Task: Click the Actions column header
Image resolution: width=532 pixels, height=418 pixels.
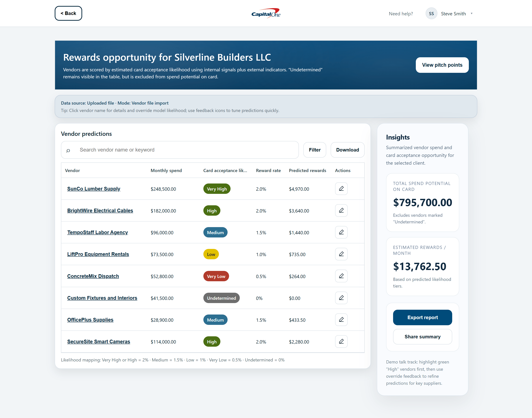Action: coord(342,170)
